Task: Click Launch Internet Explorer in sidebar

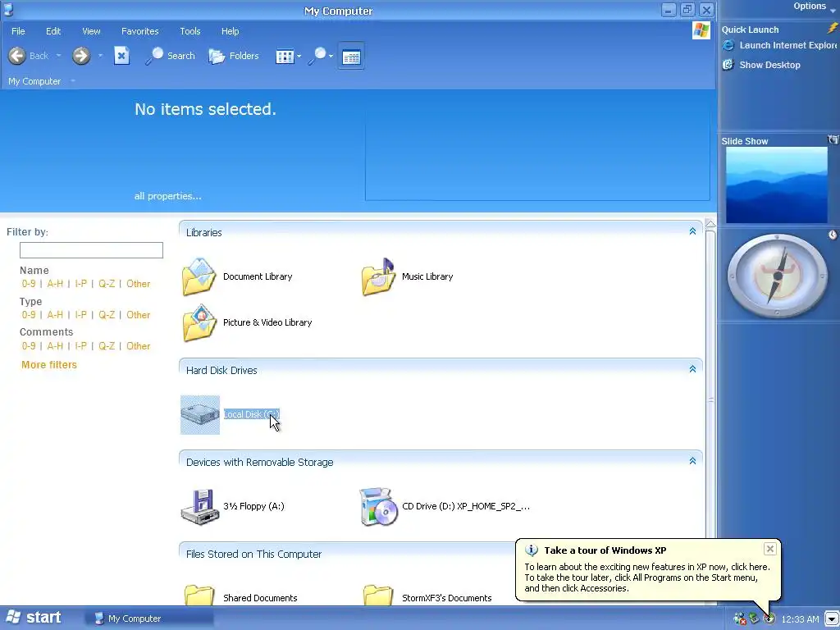Action: (779, 46)
